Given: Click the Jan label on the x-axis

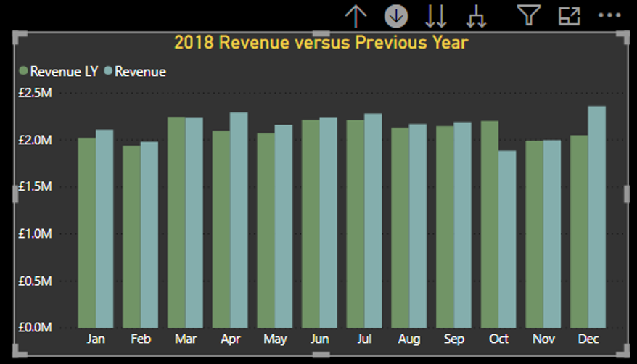Looking at the screenshot, I should click(x=95, y=339).
